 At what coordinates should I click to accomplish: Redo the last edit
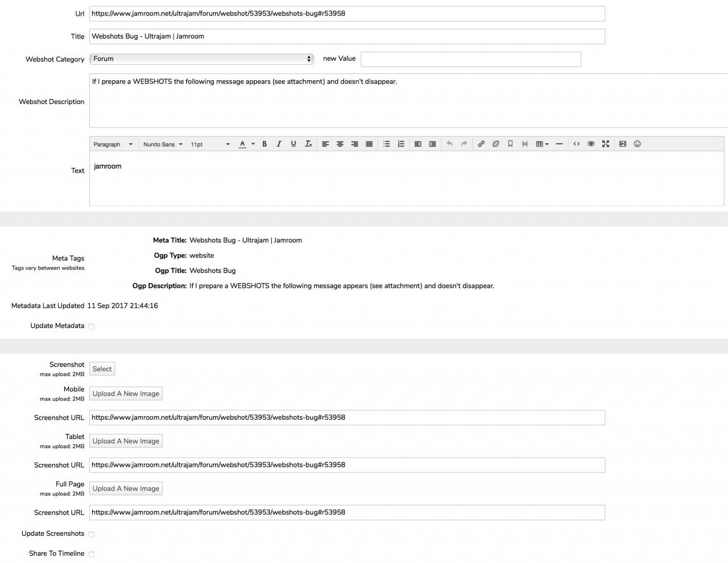coord(464,144)
